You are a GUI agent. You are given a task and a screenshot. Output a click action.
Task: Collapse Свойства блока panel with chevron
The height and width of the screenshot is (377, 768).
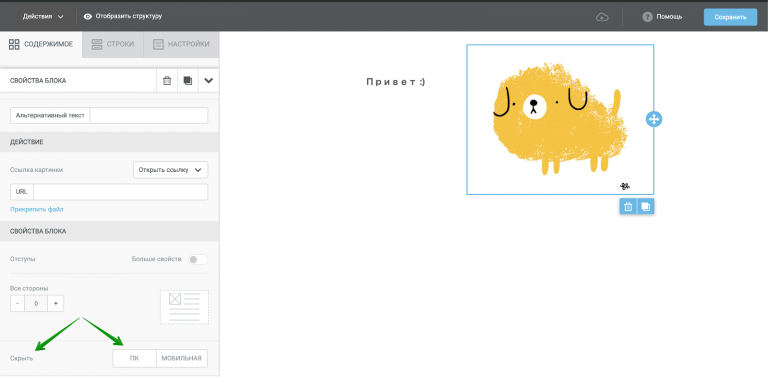(x=209, y=81)
